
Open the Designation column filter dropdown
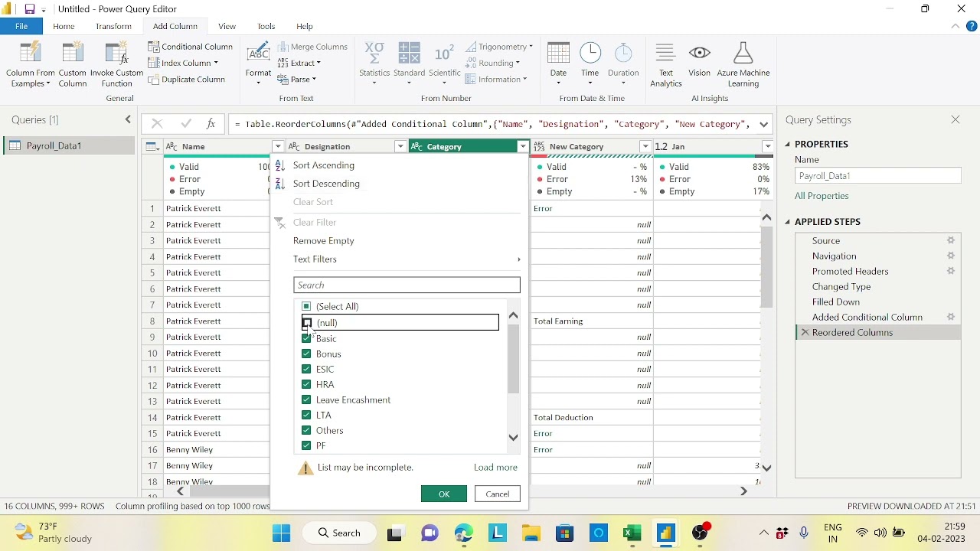point(400,146)
